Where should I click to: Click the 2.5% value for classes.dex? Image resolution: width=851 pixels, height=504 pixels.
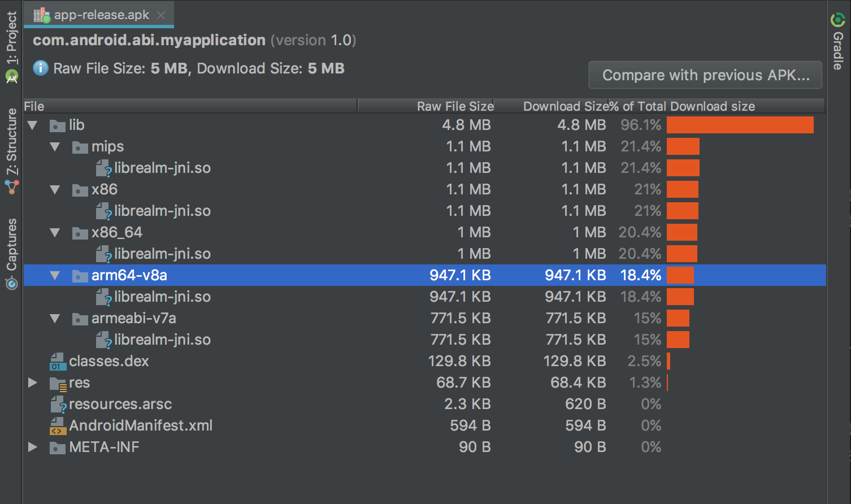click(644, 362)
